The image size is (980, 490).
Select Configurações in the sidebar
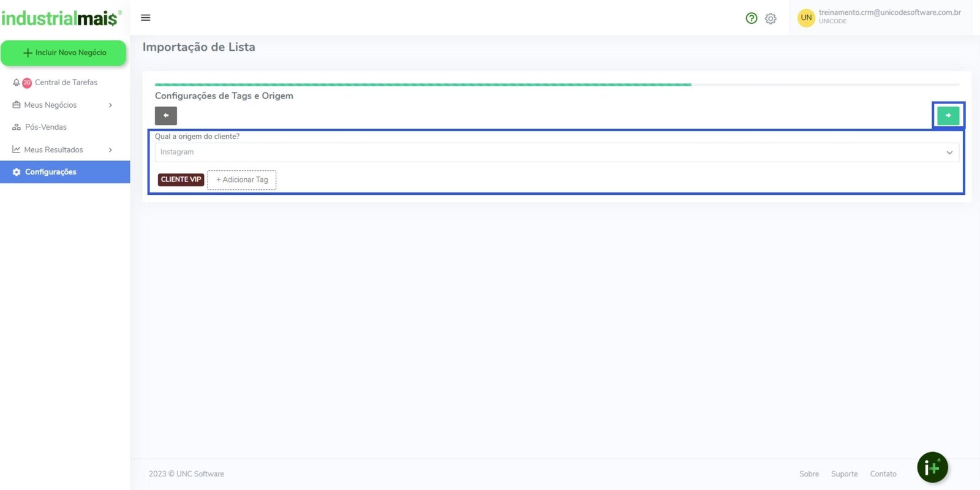[51, 172]
